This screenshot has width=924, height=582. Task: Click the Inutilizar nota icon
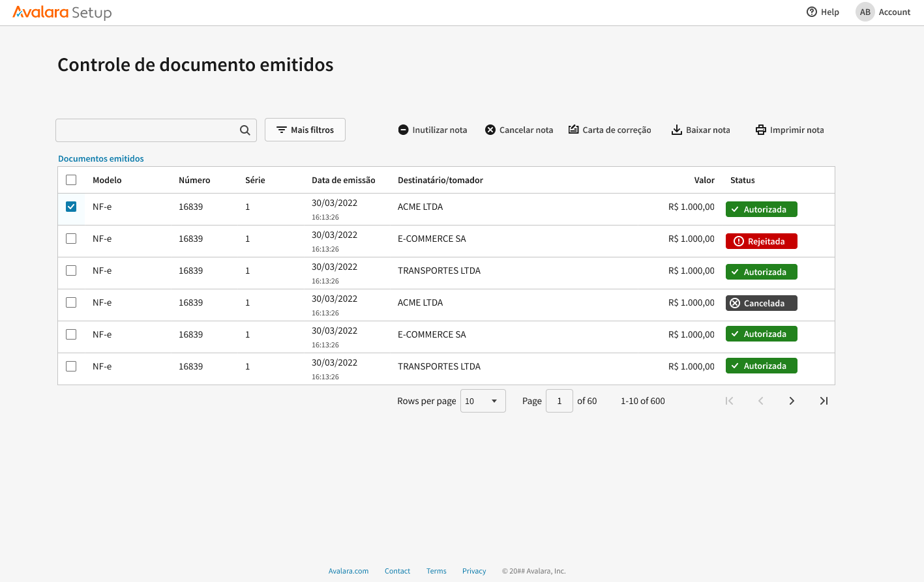404,130
